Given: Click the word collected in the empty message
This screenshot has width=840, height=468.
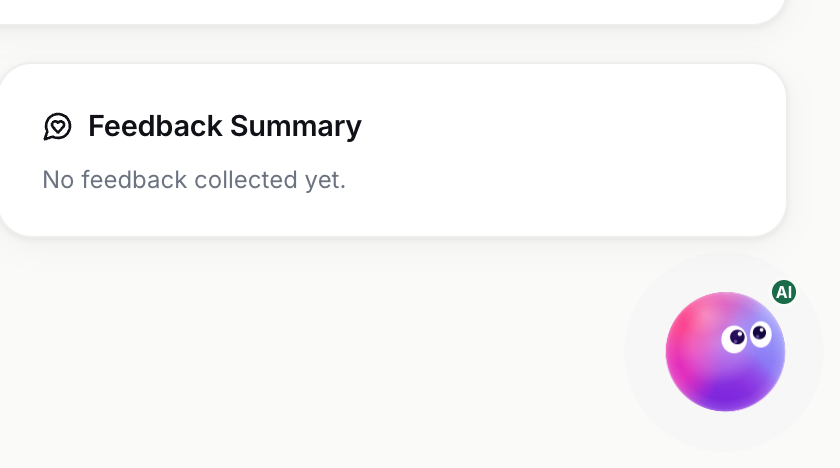Looking at the screenshot, I should coord(246,179).
